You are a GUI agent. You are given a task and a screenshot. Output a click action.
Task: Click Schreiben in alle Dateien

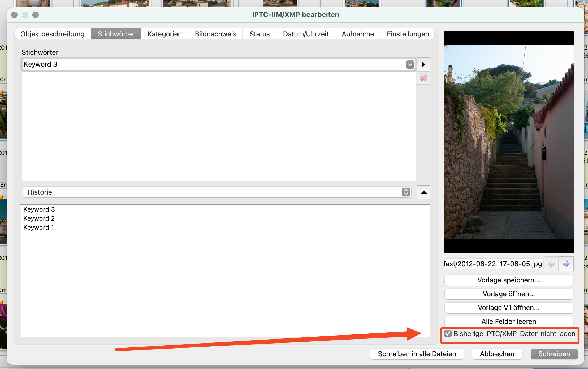pos(417,354)
